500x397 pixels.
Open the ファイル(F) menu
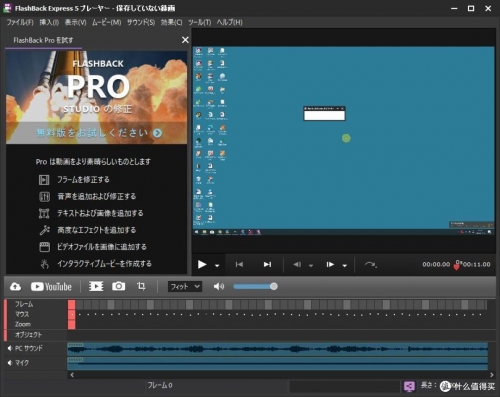coord(20,22)
